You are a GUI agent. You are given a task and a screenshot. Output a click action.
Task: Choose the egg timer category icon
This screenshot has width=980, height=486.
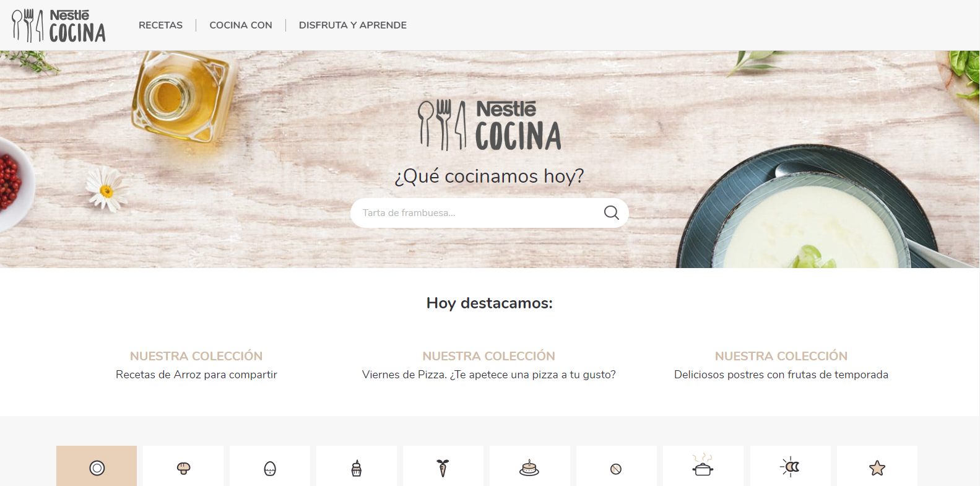point(270,467)
